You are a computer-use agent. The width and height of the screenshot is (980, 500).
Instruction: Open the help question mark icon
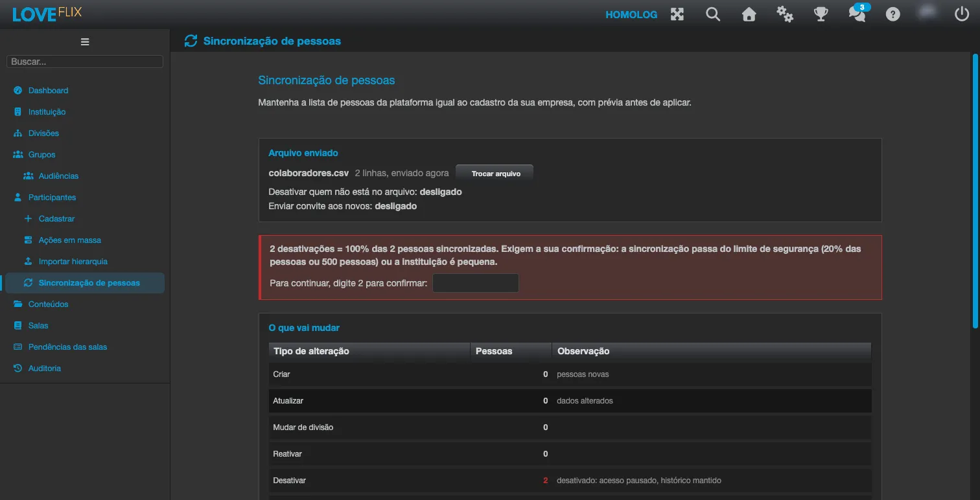(x=893, y=14)
